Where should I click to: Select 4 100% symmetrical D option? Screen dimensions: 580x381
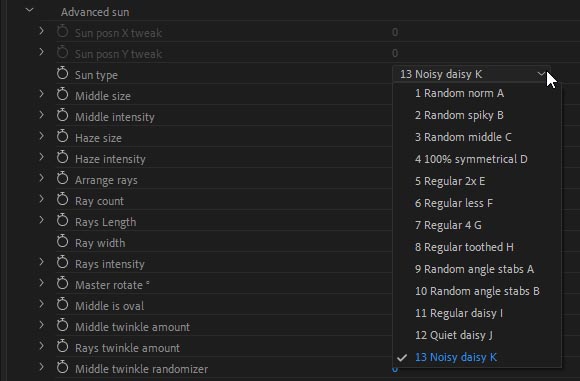tap(471, 159)
